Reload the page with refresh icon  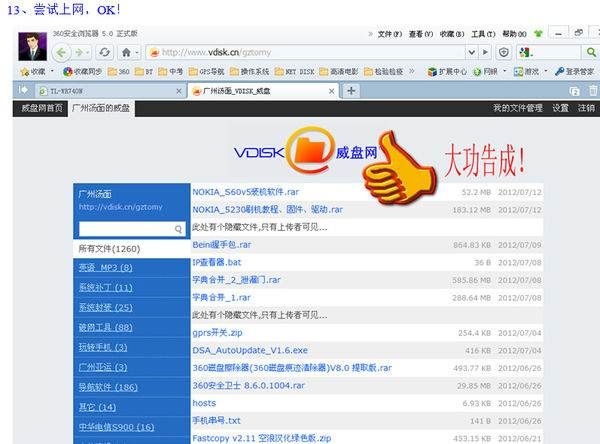tap(104, 52)
